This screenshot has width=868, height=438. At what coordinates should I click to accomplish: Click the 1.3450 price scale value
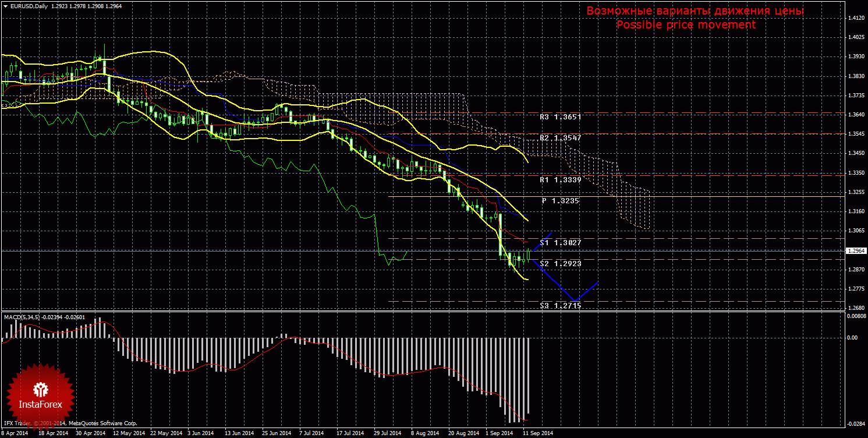coord(856,153)
